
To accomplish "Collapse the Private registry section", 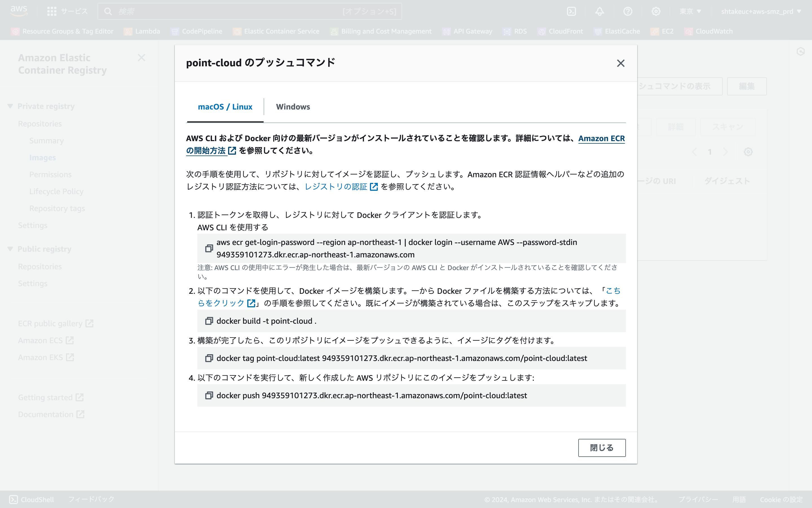I will (10, 106).
